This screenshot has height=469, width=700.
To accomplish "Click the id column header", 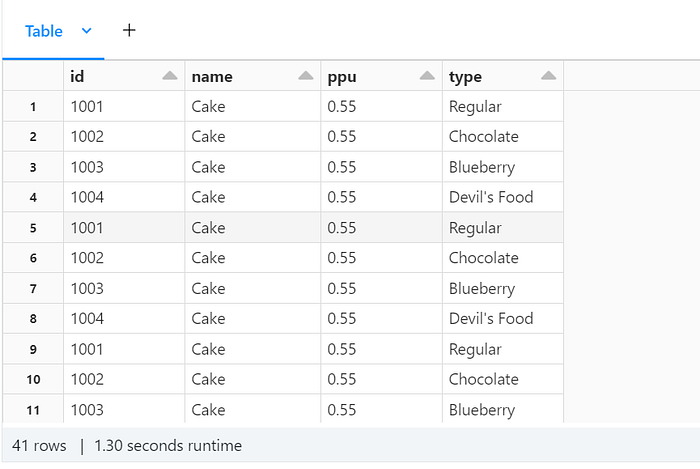I will point(78,76).
